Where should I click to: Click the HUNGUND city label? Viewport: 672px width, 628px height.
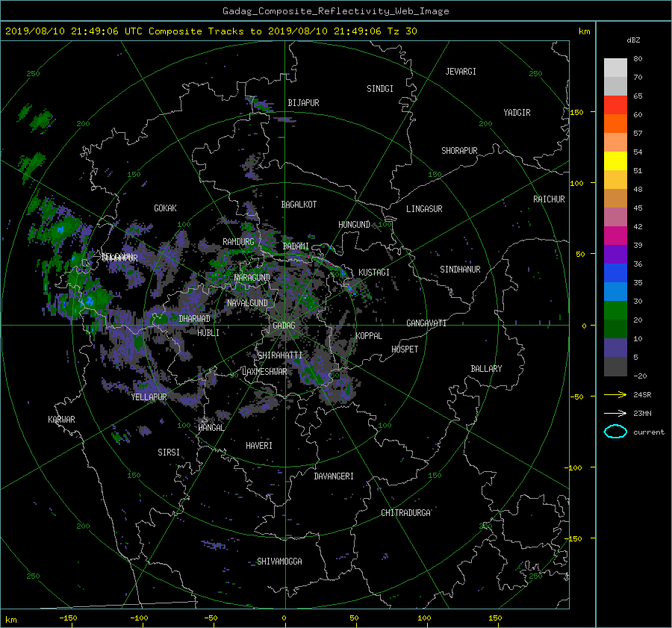click(x=354, y=224)
